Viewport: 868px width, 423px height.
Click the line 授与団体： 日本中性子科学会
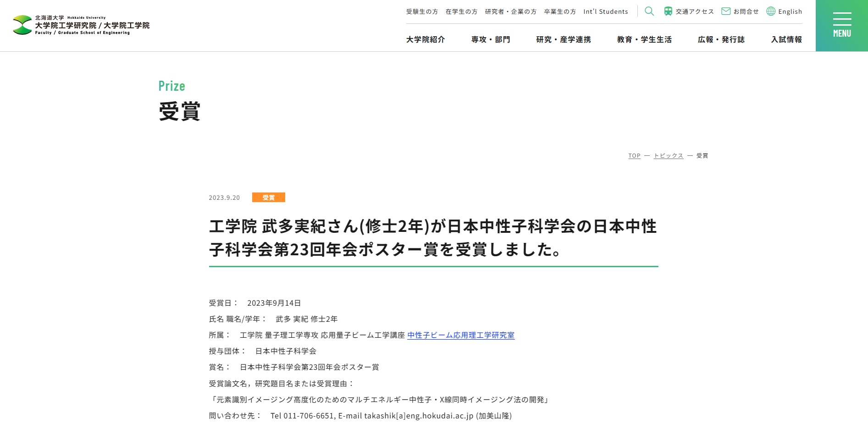[x=263, y=351]
